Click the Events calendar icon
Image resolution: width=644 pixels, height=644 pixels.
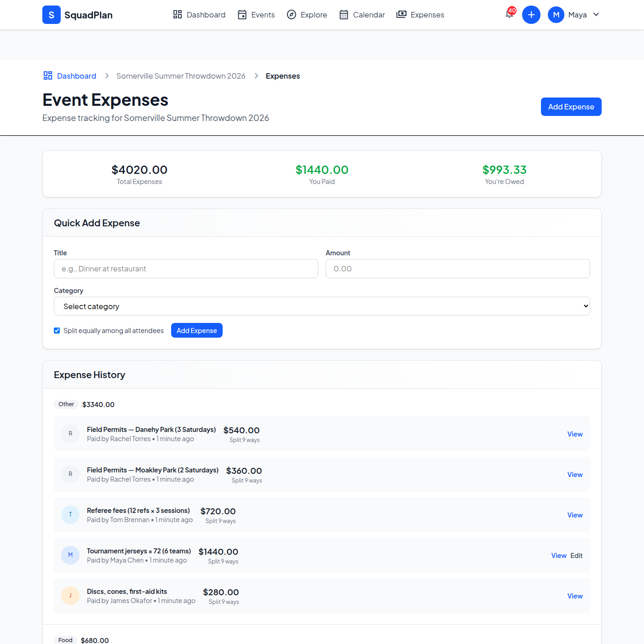coord(242,14)
